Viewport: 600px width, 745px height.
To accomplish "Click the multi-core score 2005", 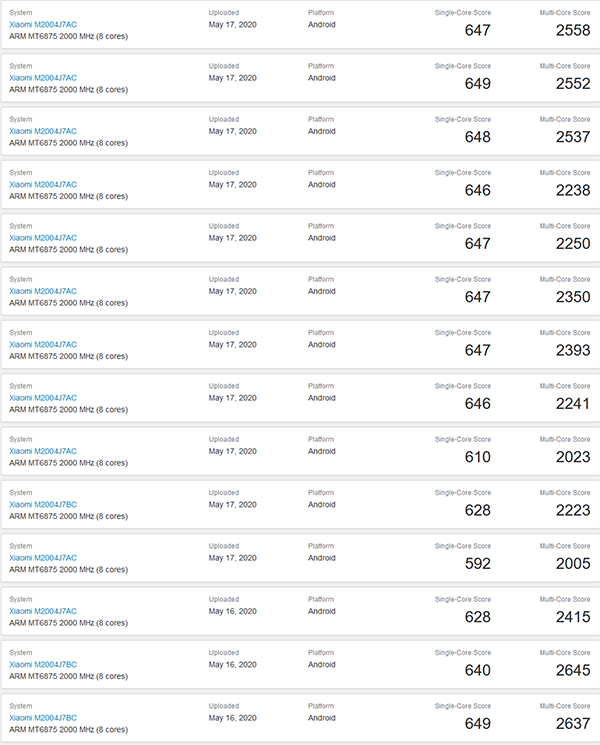I will pyautogui.click(x=573, y=564).
